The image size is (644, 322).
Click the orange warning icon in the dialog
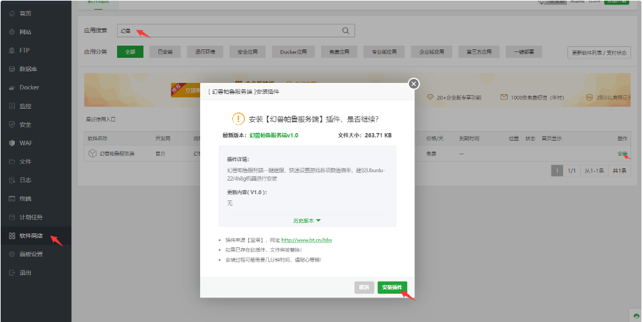click(x=238, y=119)
